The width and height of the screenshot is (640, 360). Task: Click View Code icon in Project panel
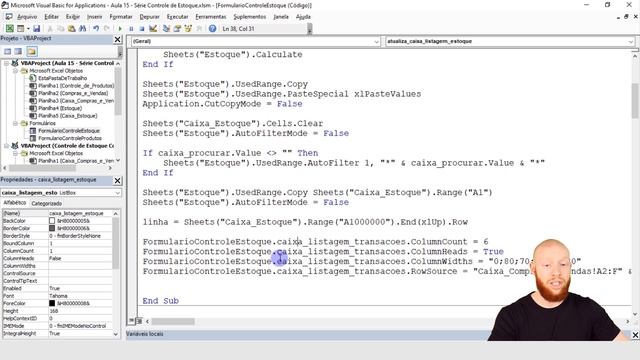coord(8,51)
